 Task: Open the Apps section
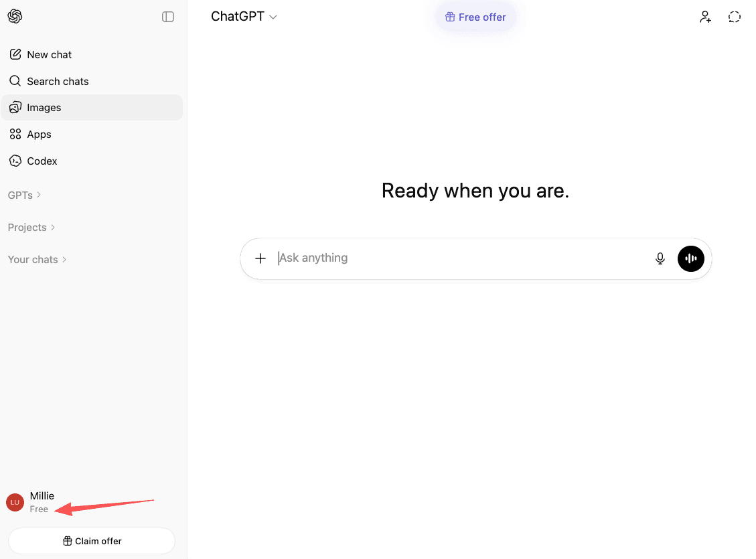click(x=39, y=134)
